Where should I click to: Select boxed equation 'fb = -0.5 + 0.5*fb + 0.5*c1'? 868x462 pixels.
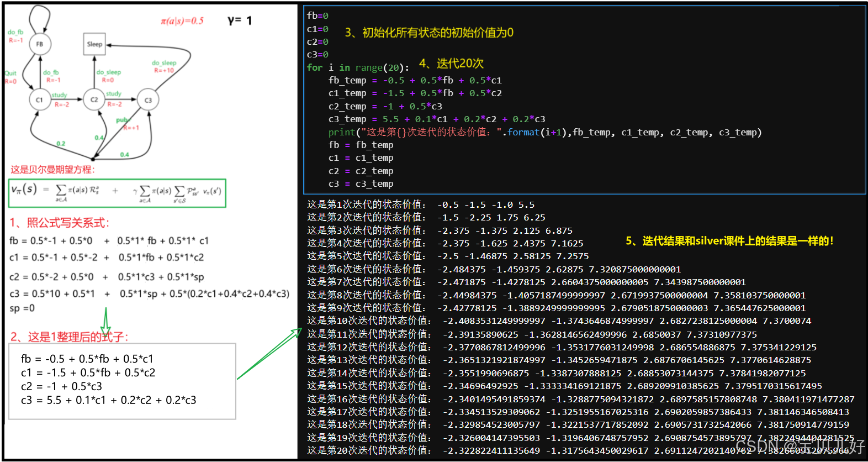click(x=87, y=359)
